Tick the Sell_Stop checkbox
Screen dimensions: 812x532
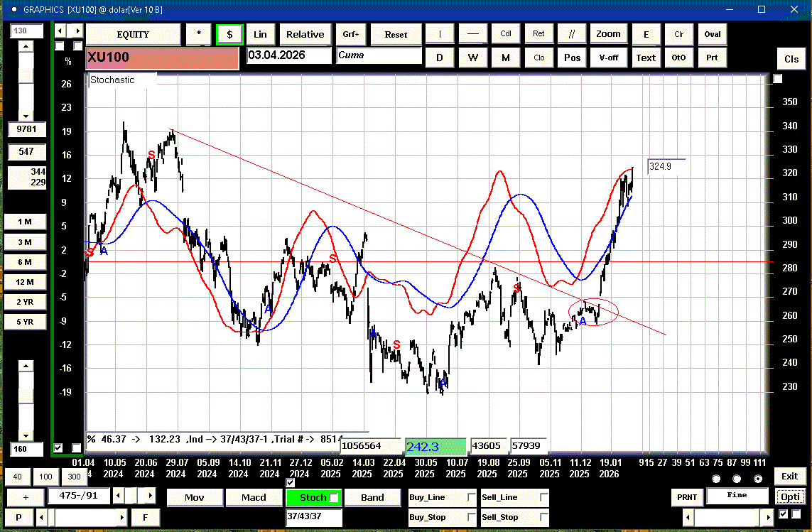click(x=544, y=517)
